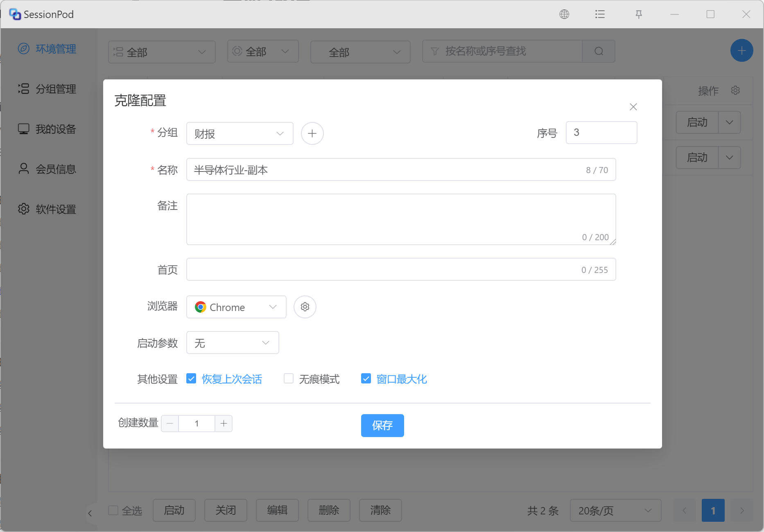The width and height of the screenshot is (764, 532).
Task: Click the blue plus create environment button
Action: tap(741, 51)
